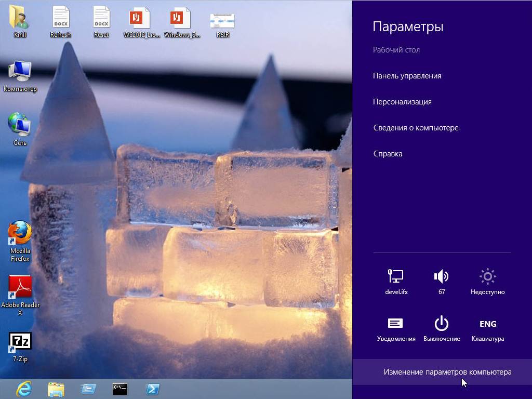Open Server Manager in the taskbar
Image resolution: width=532 pixels, height=399 pixels.
tap(88, 389)
